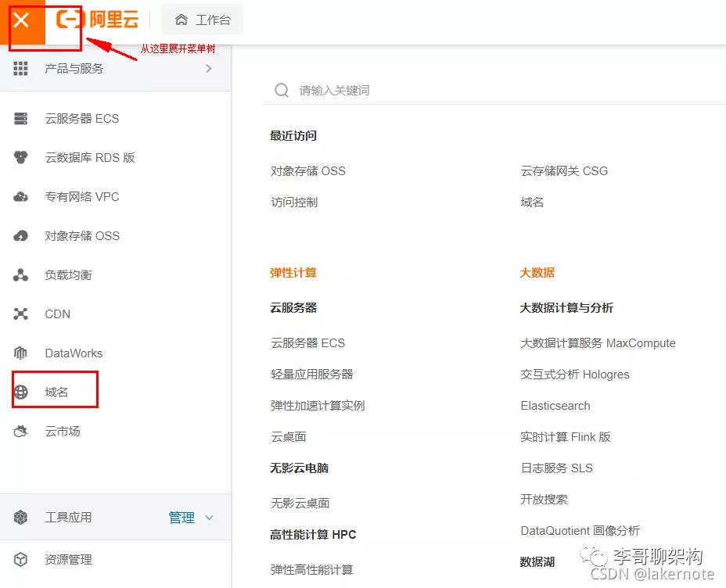
Task: Click the Elasticsearch link under 大数据
Action: [x=555, y=405]
